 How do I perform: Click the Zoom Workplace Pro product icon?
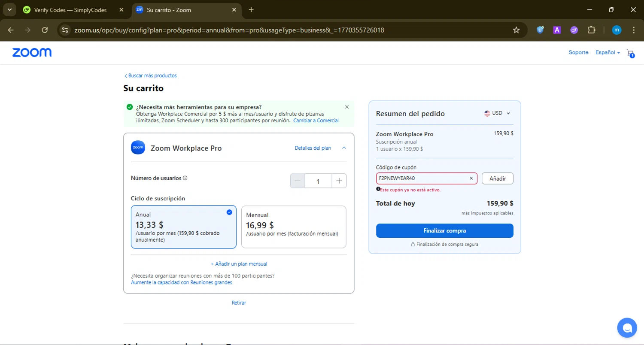(x=138, y=148)
